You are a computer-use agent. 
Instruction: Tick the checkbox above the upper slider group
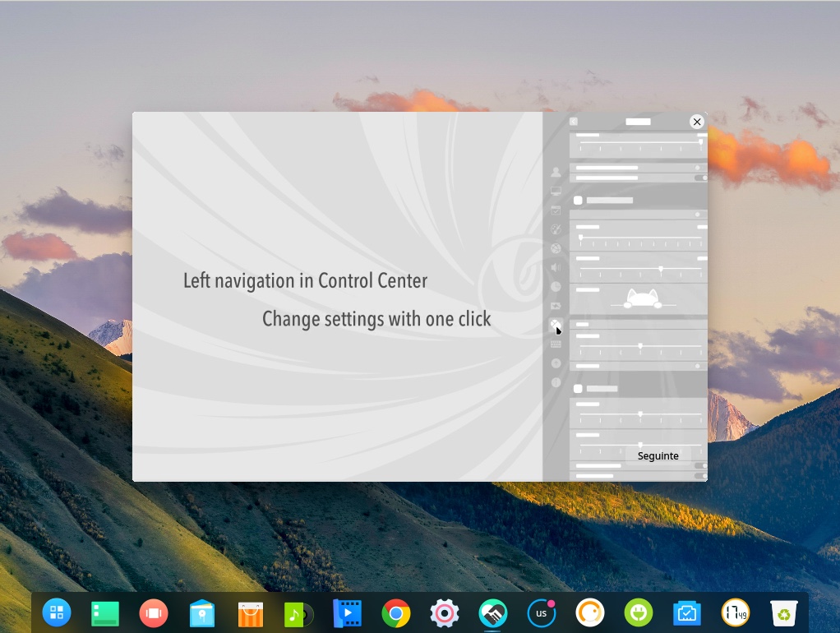[578, 200]
